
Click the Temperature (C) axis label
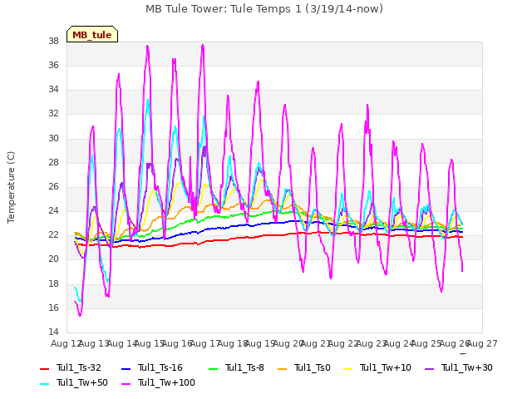point(11,187)
